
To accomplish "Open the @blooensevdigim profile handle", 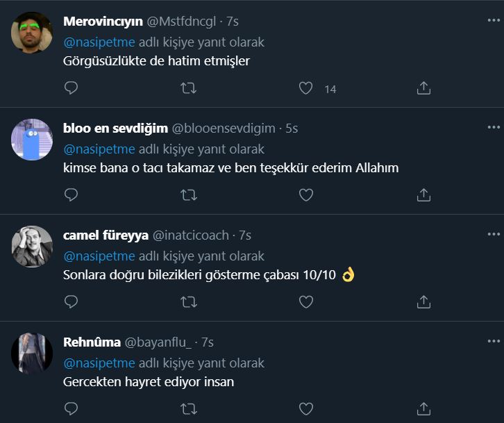I will pos(225,128).
